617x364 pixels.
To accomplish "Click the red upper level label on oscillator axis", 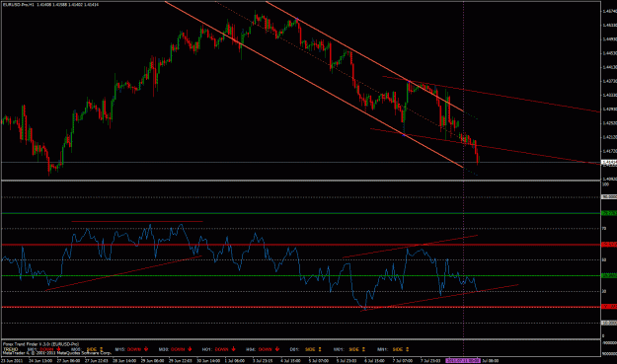I will pyautogui.click(x=609, y=245).
